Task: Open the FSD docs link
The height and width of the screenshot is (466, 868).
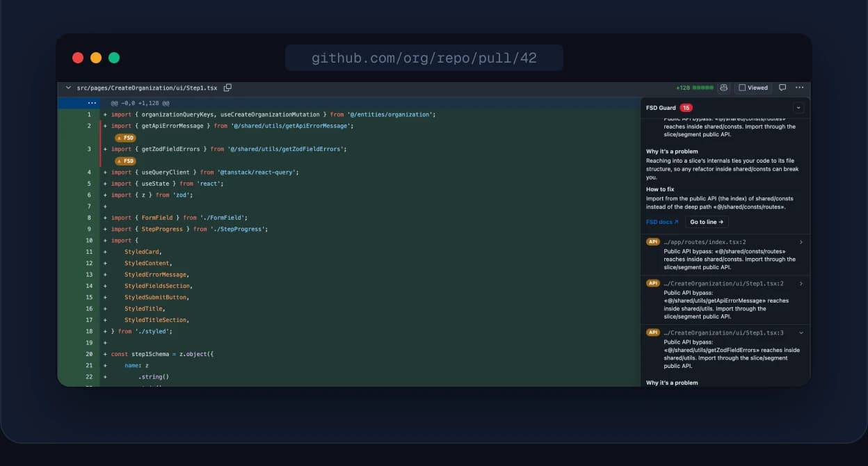Action: point(662,222)
